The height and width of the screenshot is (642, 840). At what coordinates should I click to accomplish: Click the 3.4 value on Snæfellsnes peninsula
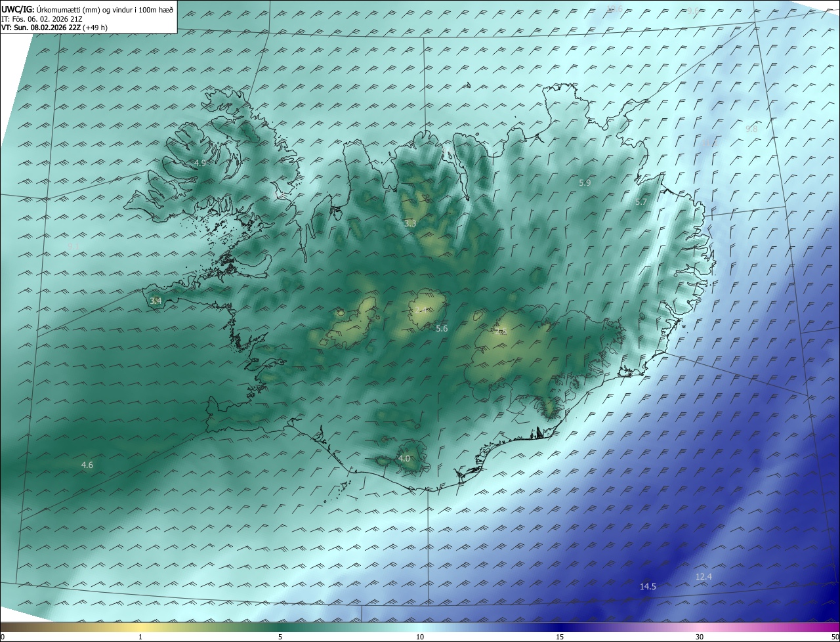156,301
